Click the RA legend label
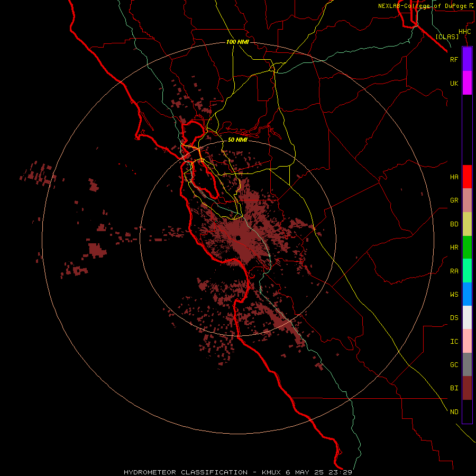This screenshot has height=476, width=476. pyautogui.click(x=454, y=271)
